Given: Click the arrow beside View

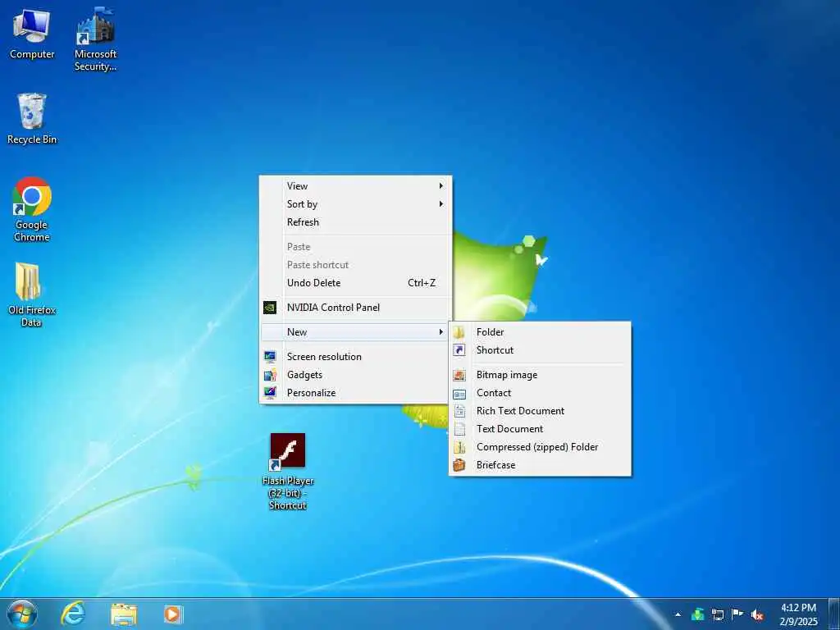Looking at the screenshot, I should pyautogui.click(x=441, y=186).
